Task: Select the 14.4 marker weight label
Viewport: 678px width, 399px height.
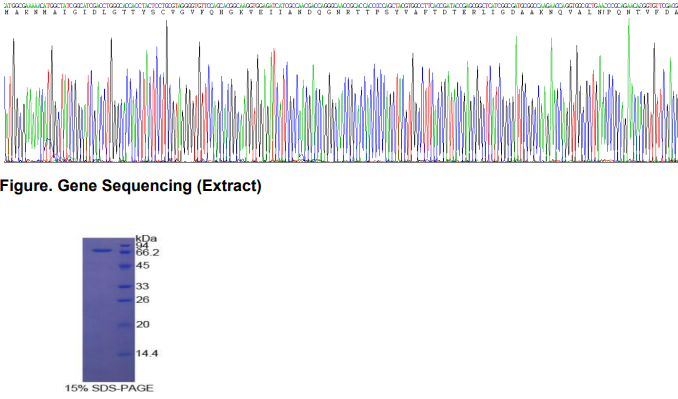Action: tap(147, 354)
